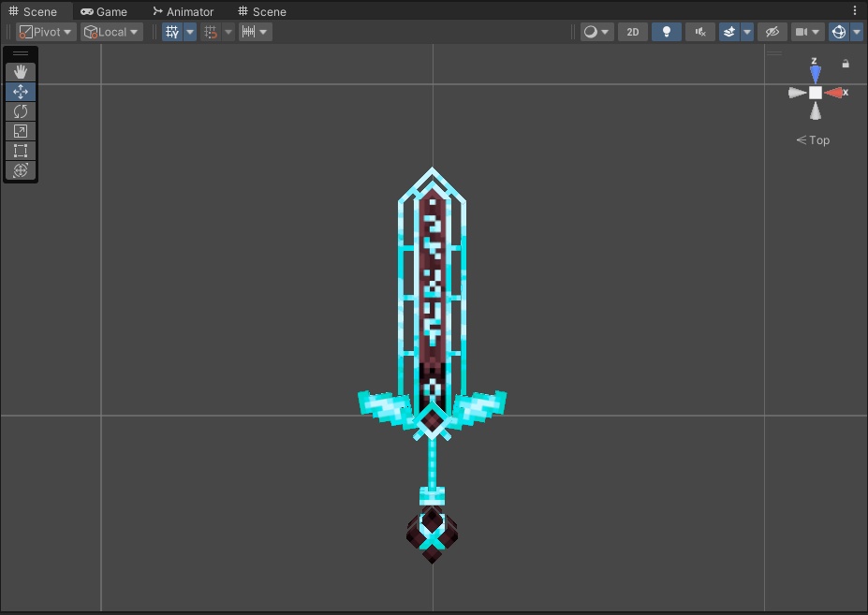Toggle gizmos display button

point(839,32)
